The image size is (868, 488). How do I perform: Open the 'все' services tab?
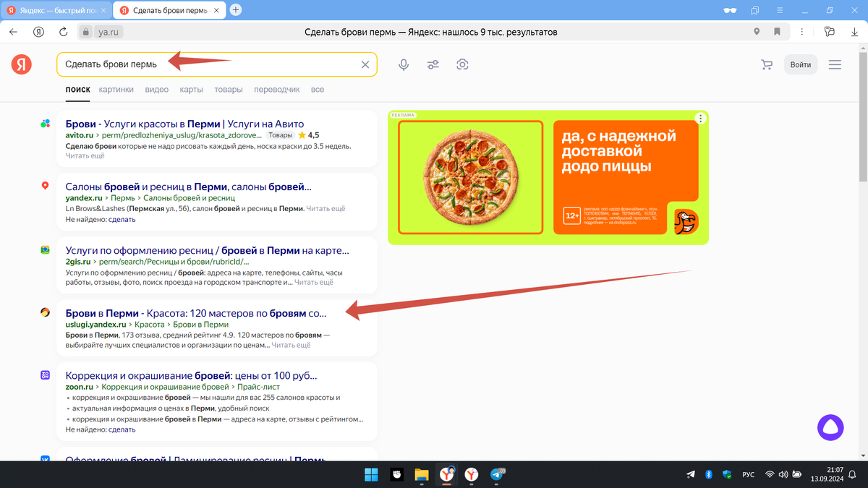[x=318, y=90]
